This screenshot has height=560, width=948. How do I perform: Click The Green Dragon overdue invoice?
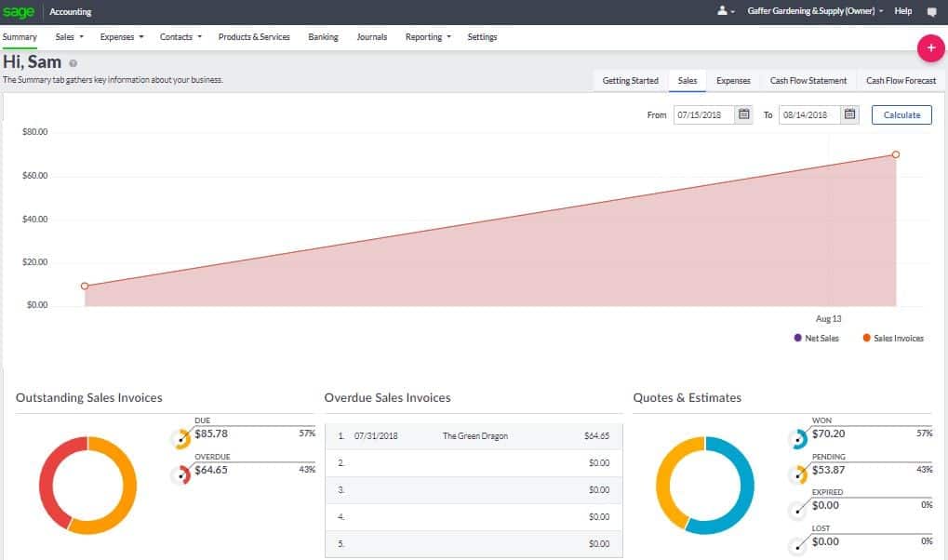click(x=475, y=436)
